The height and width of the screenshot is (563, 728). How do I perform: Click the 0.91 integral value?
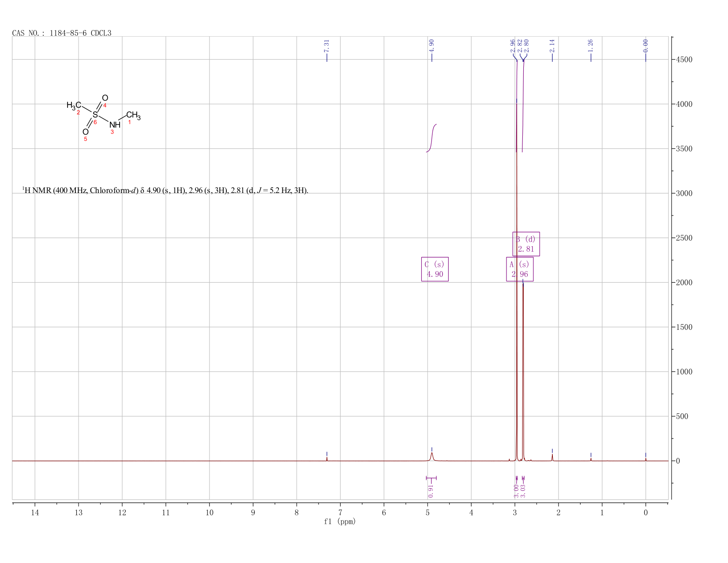431,491
